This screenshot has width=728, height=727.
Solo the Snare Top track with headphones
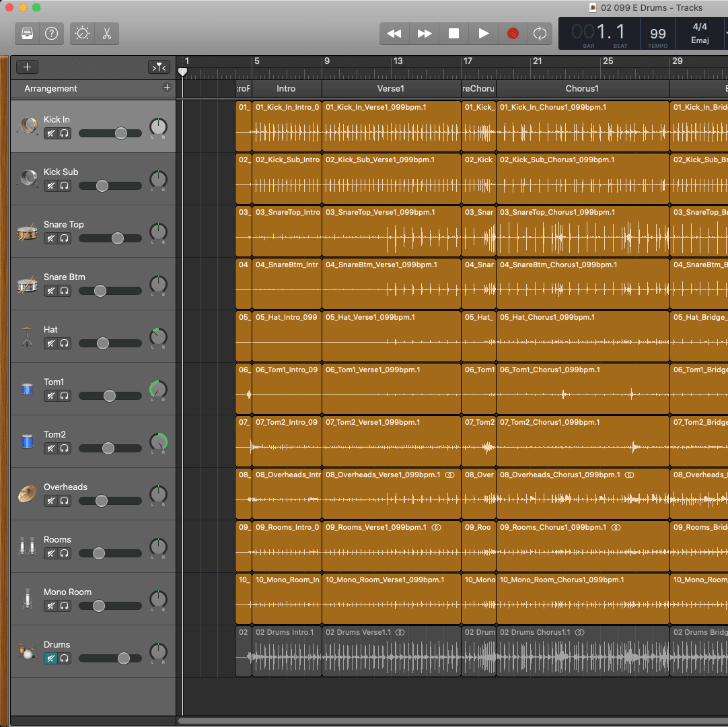click(x=65, y=238)
